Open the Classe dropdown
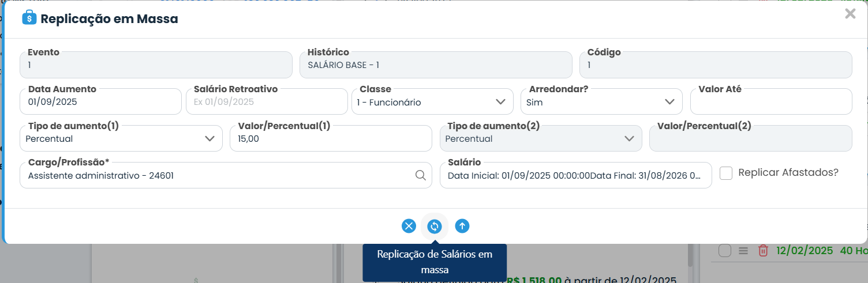 (432, 102)
